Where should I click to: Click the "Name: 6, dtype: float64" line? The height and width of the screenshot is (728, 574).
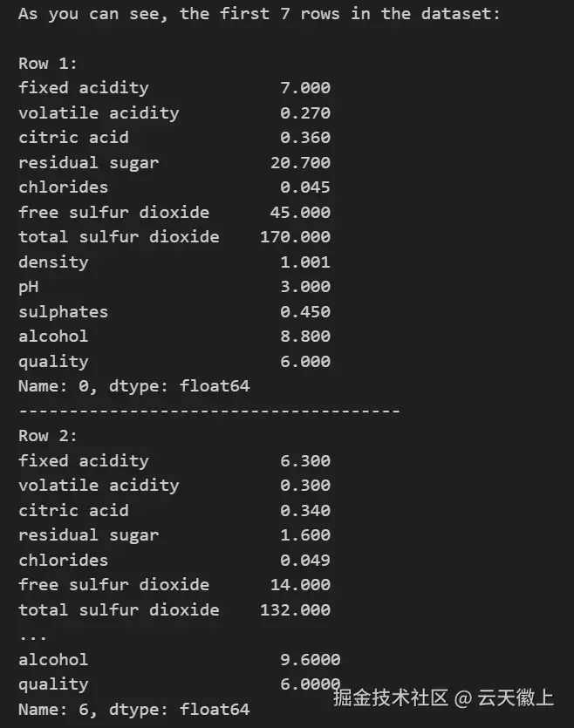[133, 710]
